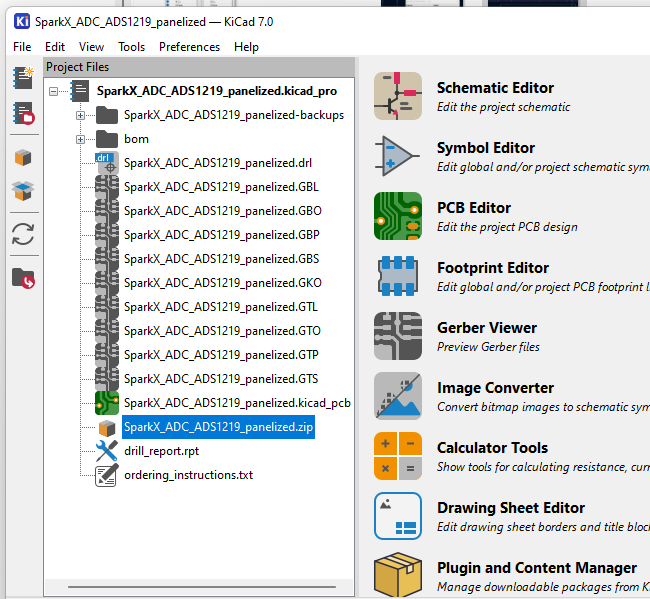Select SparkX_ADC_ADS1219_panelized.GBL file
Image resolution: width=650 pixels, height=599 pixels.
coord(221,187)
